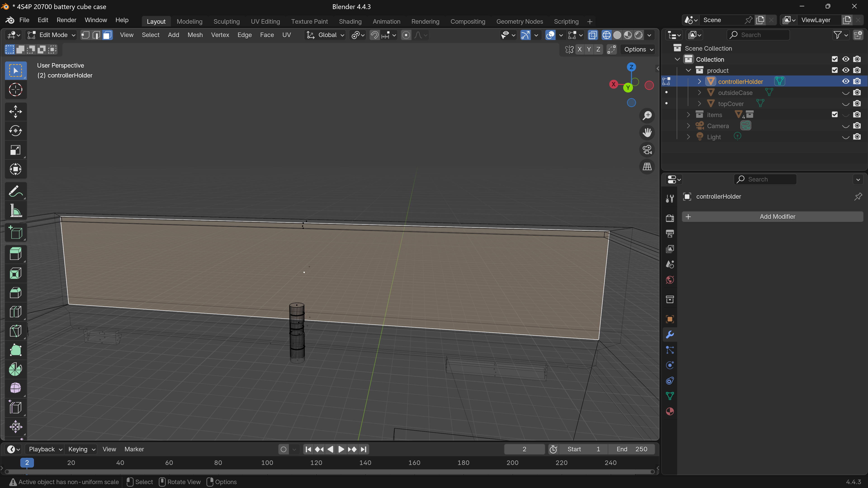Screen dimensions: 868x488
Task: Open the Mesh menu
Action: [195, 35]
